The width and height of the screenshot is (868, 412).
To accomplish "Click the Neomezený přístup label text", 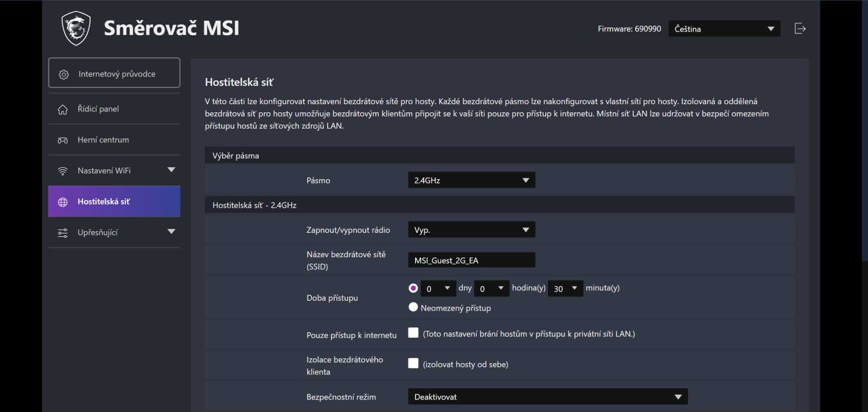I will tap(456, 308).
